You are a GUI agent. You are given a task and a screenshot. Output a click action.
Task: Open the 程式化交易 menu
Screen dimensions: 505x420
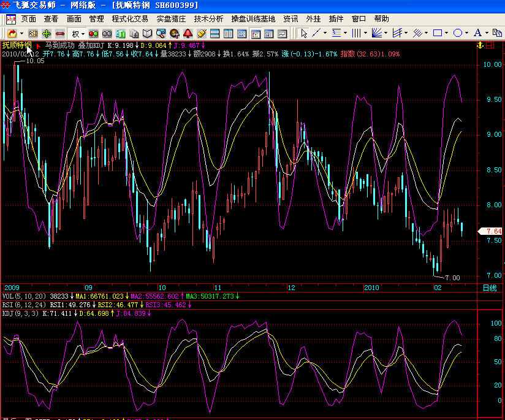[130, 19]
